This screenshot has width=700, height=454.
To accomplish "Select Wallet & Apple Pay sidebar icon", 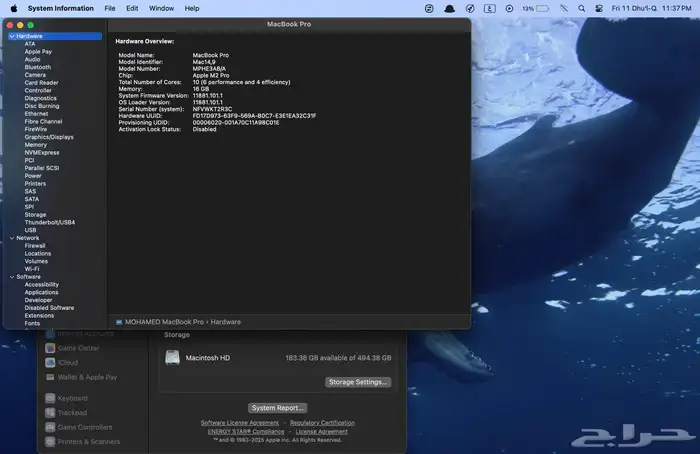I will point(49,377).
